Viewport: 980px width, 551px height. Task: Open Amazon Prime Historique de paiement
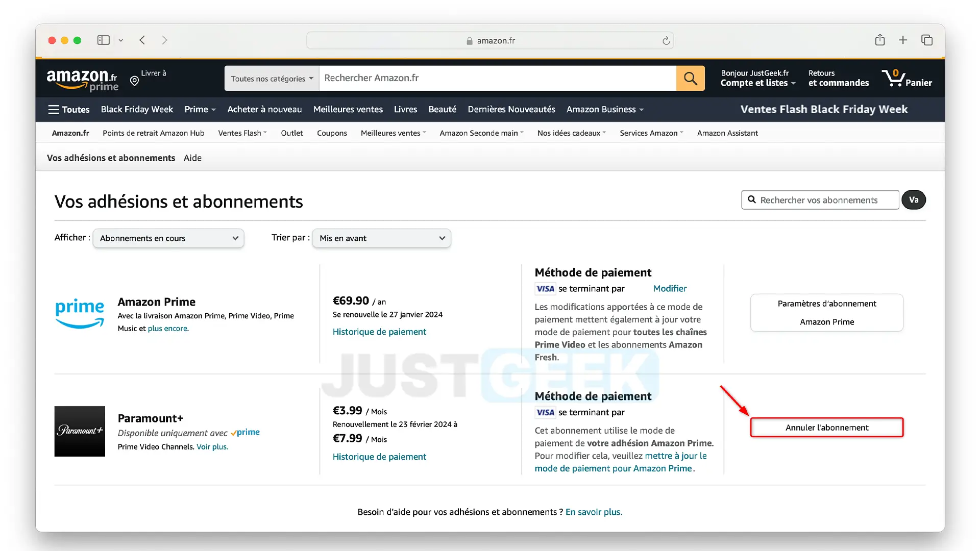(379, 332)
